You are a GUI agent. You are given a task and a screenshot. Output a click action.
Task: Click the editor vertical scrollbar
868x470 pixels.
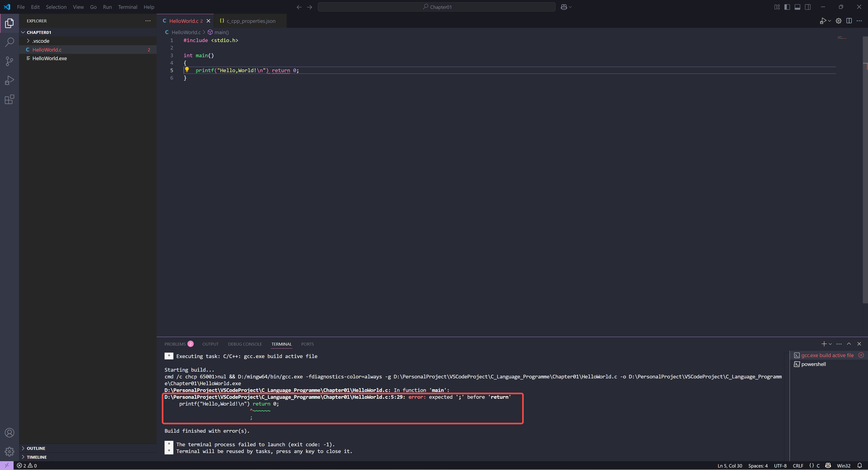865,169
